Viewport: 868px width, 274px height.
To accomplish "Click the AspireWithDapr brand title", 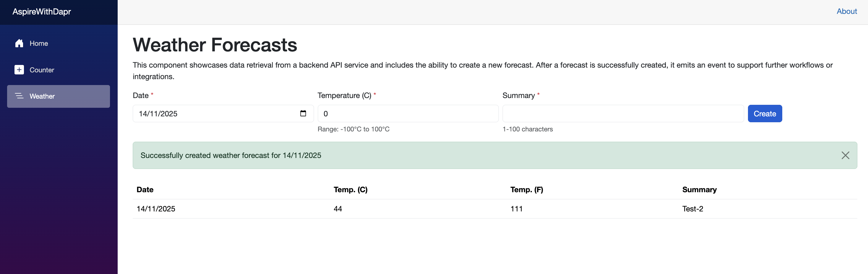I will tap(42, 12).
